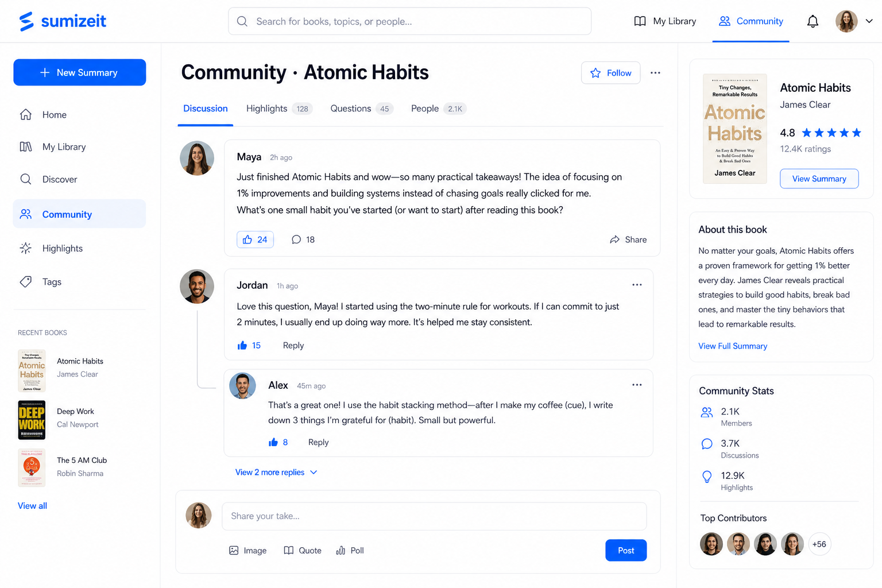Open My Library in top navigation
Screen dimensions: 882x588
[x=665, y=21]
